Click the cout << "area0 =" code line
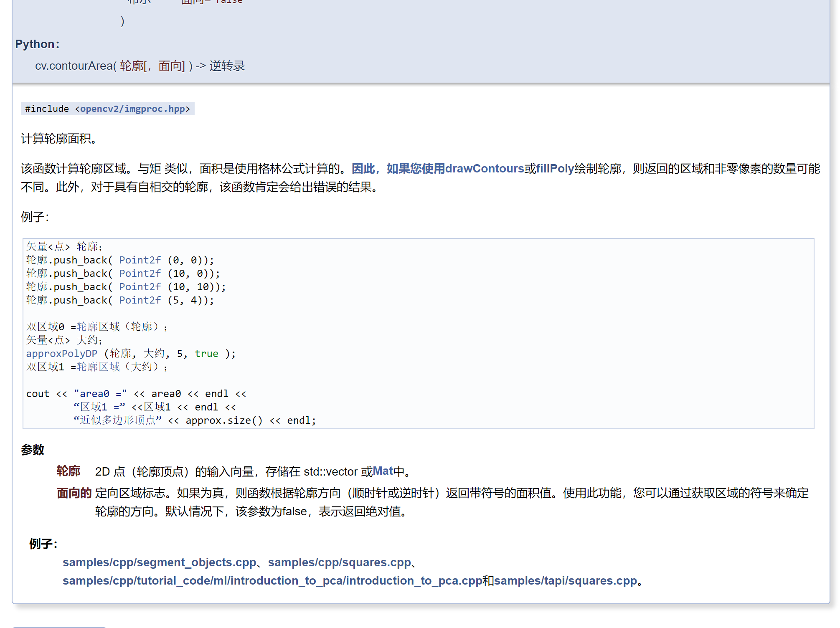Screen dimensions: 840x628 coord(136,394)
